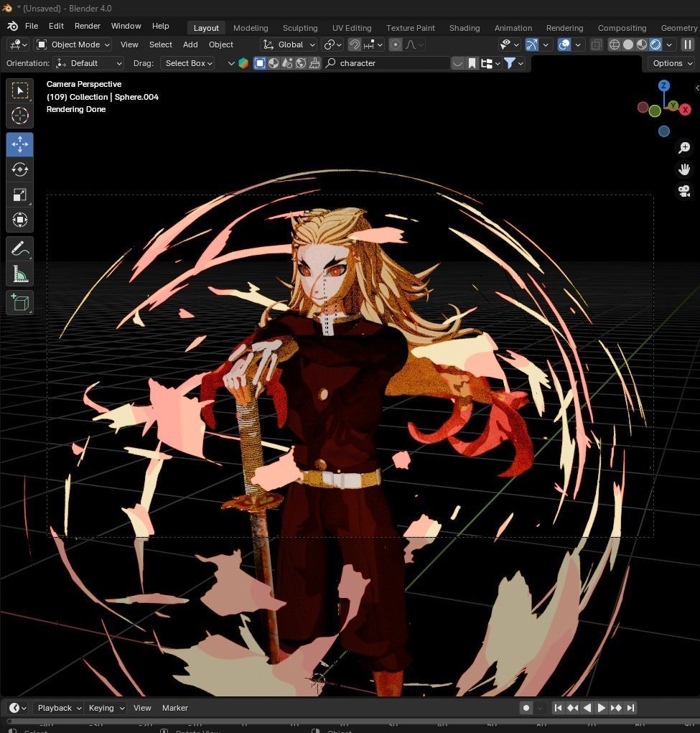Screen dimensions: 700x733
Task: Activate the 3D Cursor tool
Action: point(19,116)
